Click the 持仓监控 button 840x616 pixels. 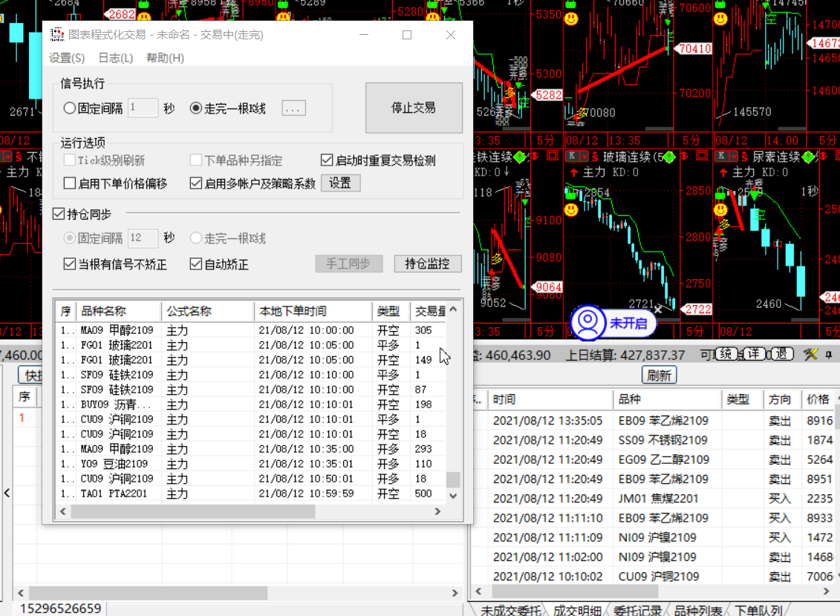pyautogui.click(x=428, y=263)
